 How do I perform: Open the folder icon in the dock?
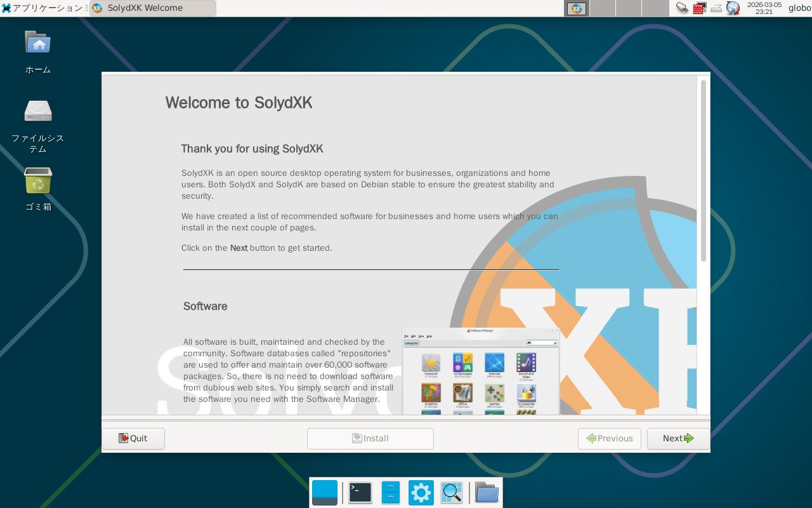(x=487, y=493)
